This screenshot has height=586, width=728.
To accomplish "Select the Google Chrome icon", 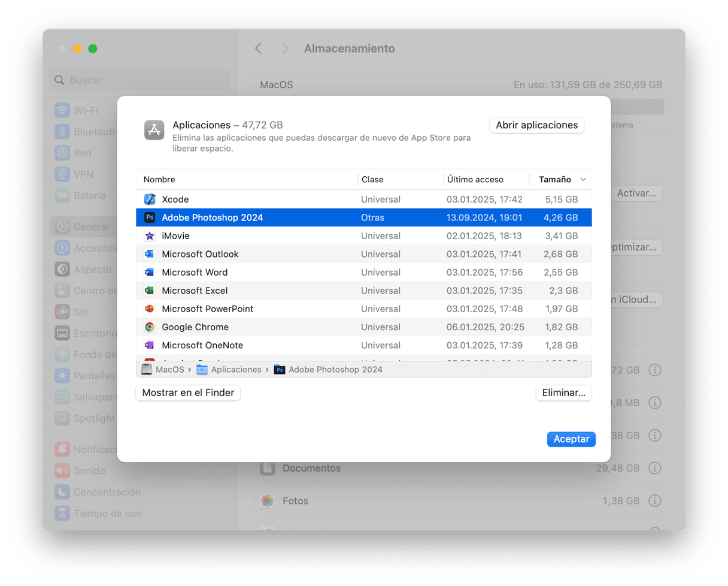I will pyautogui.click(x=150, y=327).
